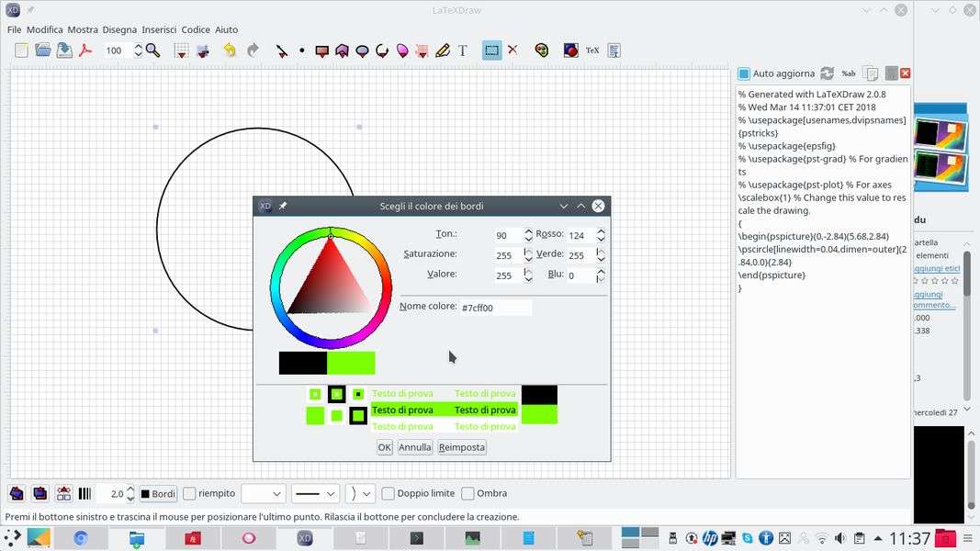Confirm the color with OK

point(384,447)
